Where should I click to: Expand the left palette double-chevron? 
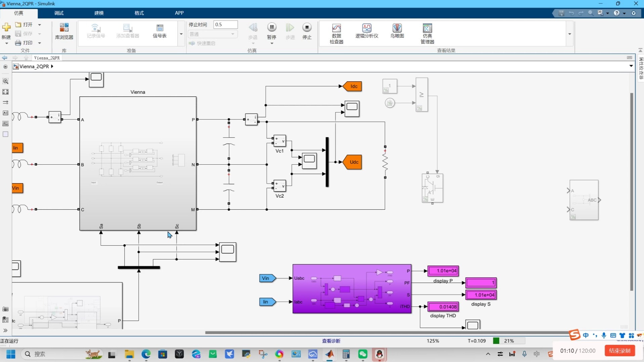[x=5, y=330]
